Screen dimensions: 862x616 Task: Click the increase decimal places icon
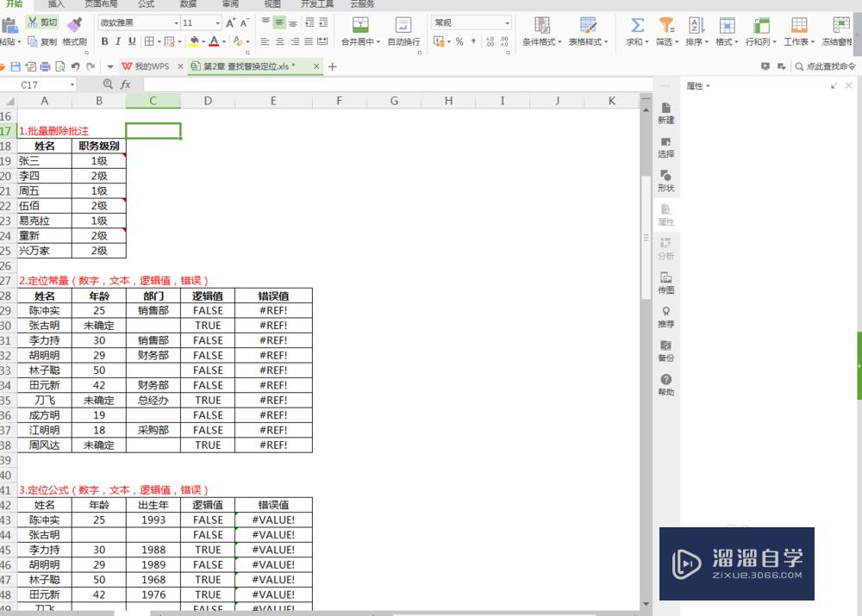click(x=490, y=41)
